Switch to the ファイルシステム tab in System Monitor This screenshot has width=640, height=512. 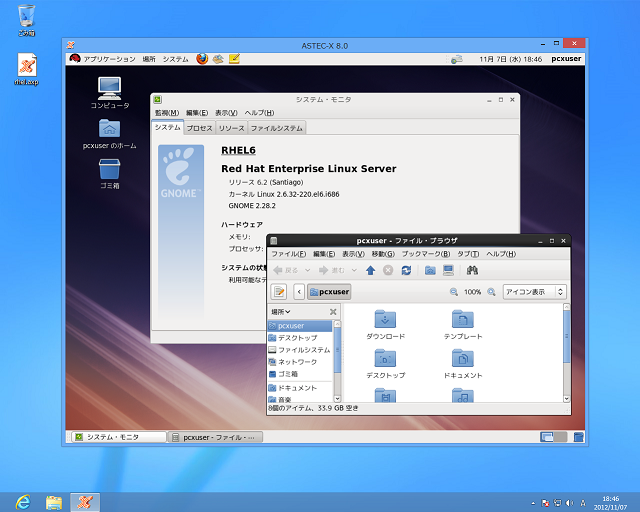coord(276,128)
